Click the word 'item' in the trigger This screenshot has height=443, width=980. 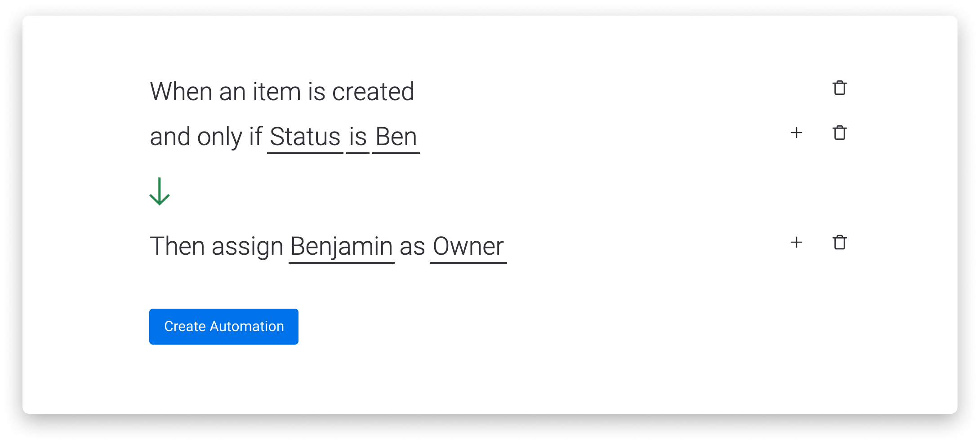pos(276,92)
